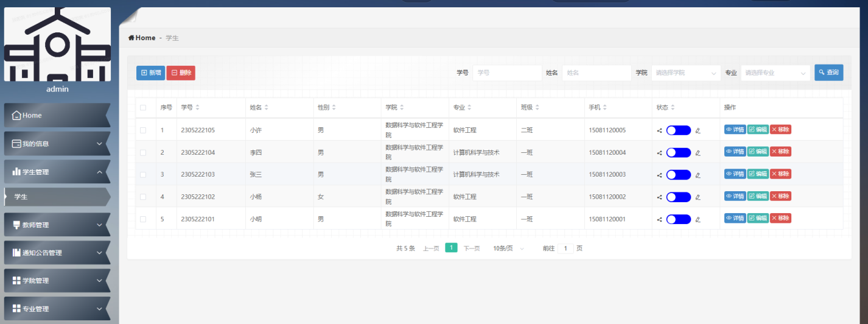Click 移除 for student 张三
The image size is (868, 324).
781,174
